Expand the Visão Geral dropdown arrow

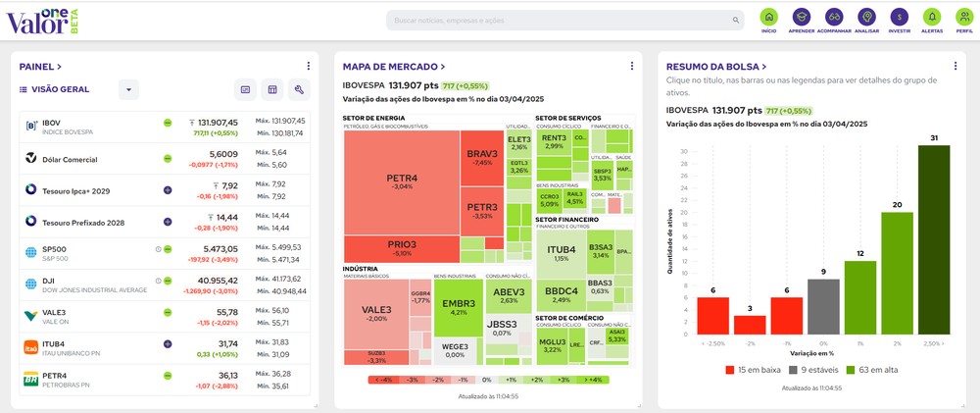click(x=128, y=89)
